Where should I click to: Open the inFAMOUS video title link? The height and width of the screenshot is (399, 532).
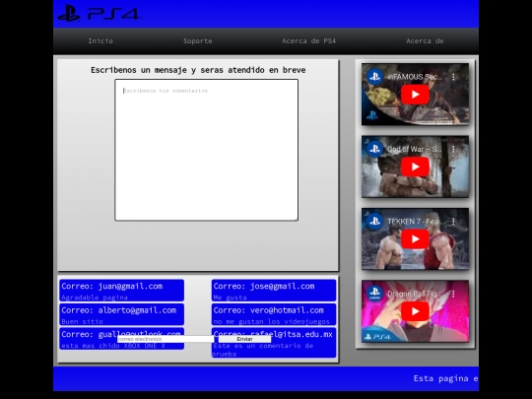416,77
